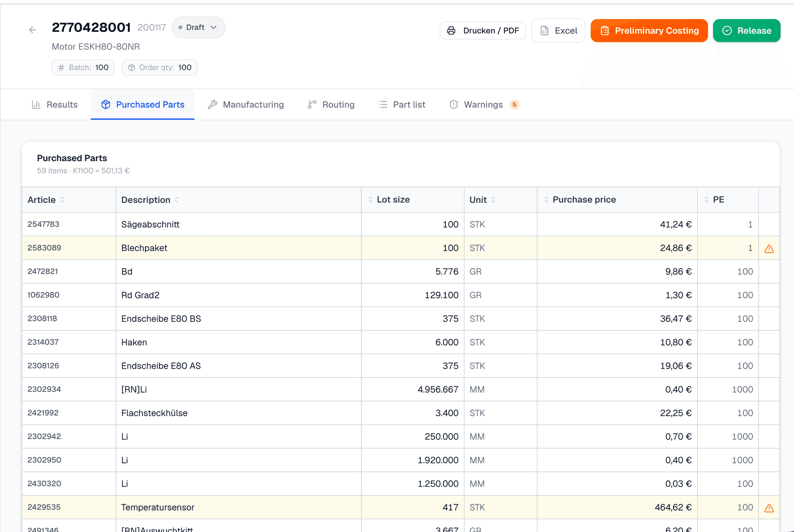Click the order number 2770428001
The image size is (794, 532).
click(x=91, y=27)
